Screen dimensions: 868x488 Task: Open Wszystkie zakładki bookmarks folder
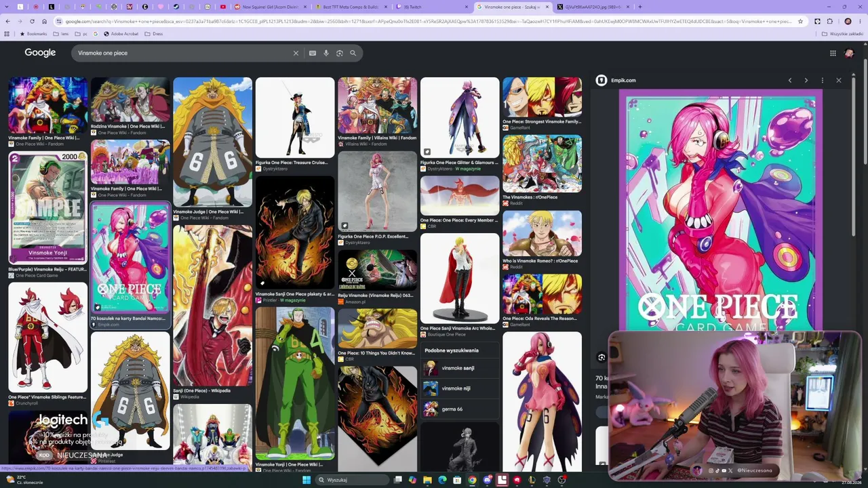(x=844, y=33)
